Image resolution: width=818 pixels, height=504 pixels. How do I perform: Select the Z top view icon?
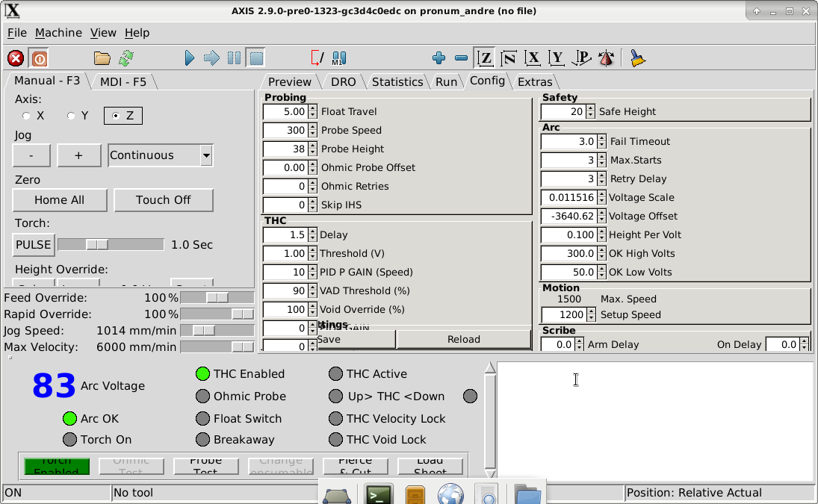coord(485,57)
